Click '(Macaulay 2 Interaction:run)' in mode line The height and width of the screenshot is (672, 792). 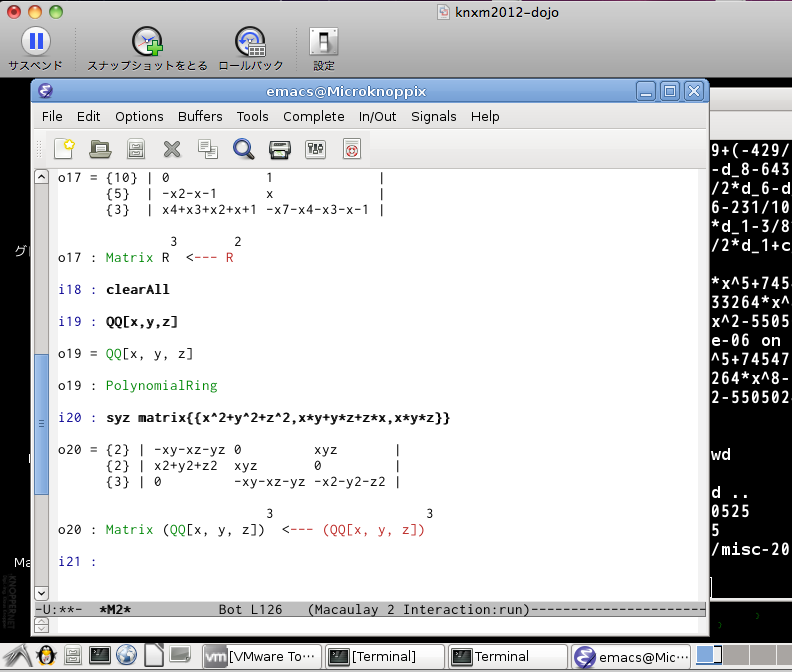[x=419, y=609]
